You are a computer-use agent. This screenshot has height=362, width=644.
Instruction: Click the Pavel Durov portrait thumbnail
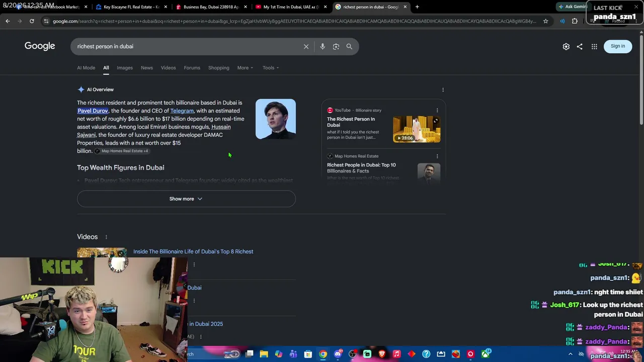(x=276, y=119)
